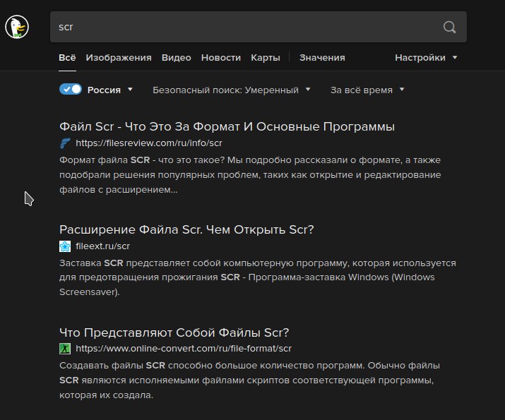The image size is (505, 420).
Task: Open result Расширение Файла Scr. Чем Открыть Scr?
Action: tap(186, 229)
